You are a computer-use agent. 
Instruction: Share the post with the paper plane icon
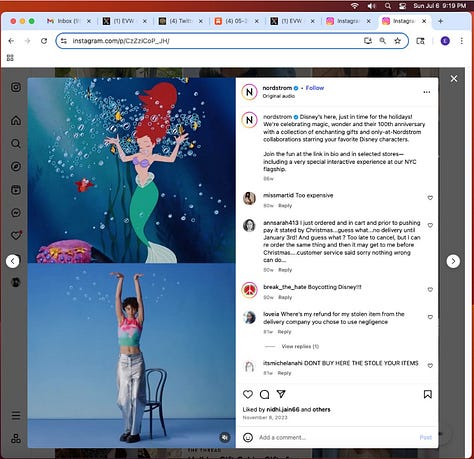click(281, 394)
